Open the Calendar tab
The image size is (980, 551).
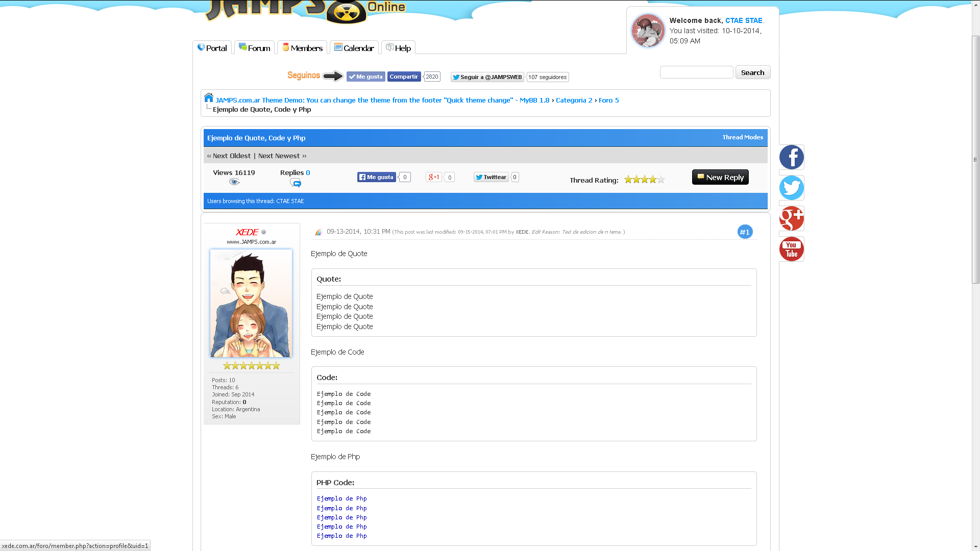[x=354, y=48]
